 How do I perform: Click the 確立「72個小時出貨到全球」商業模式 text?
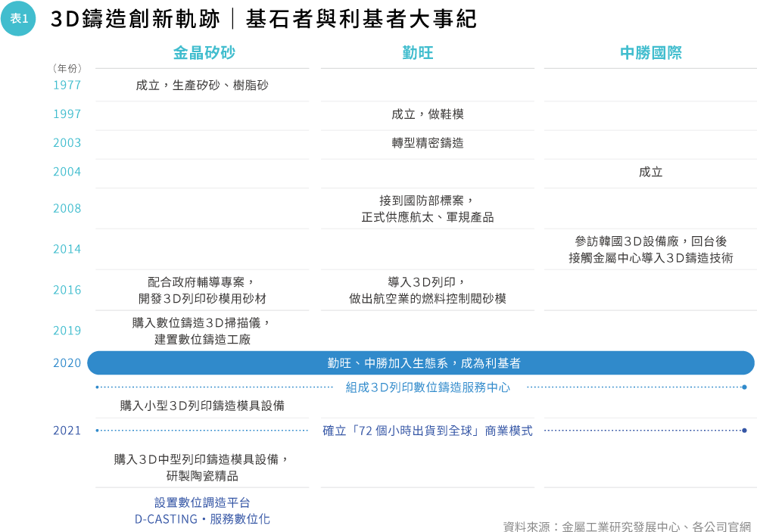pyautogui.click(x=428, y=431)
